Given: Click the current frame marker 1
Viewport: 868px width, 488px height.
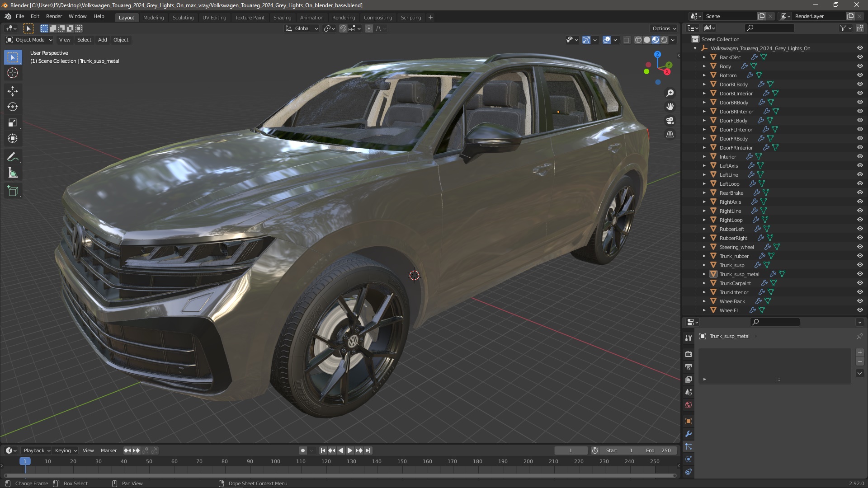Looking at the screenshot, I should tap(25, 461).
